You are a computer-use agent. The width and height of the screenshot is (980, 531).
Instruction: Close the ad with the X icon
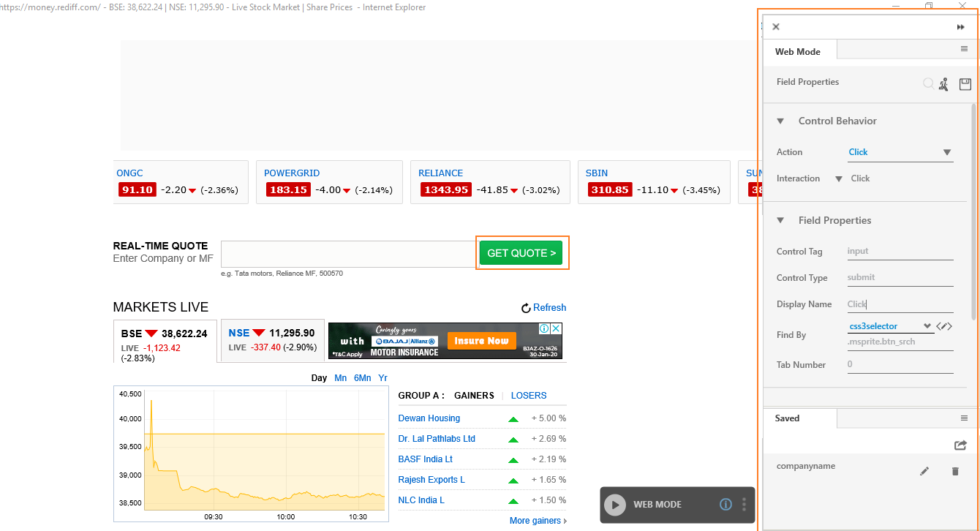point(557,329)
